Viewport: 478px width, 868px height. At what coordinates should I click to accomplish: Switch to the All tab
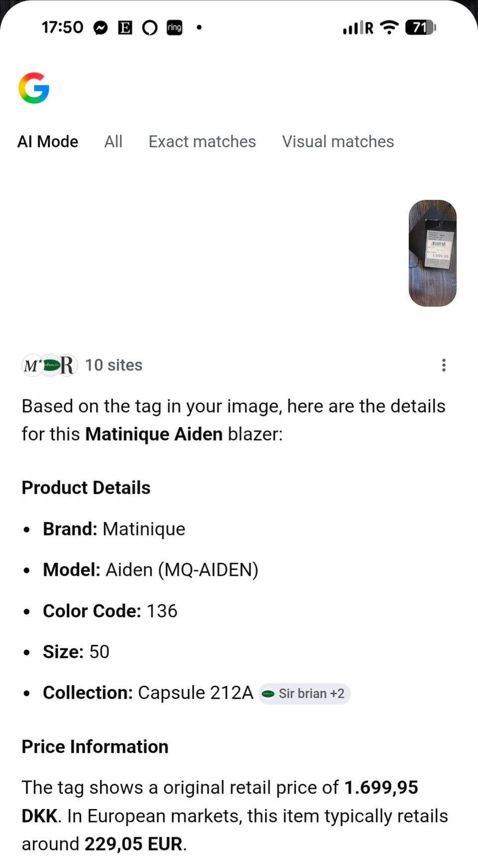point(113,141)
